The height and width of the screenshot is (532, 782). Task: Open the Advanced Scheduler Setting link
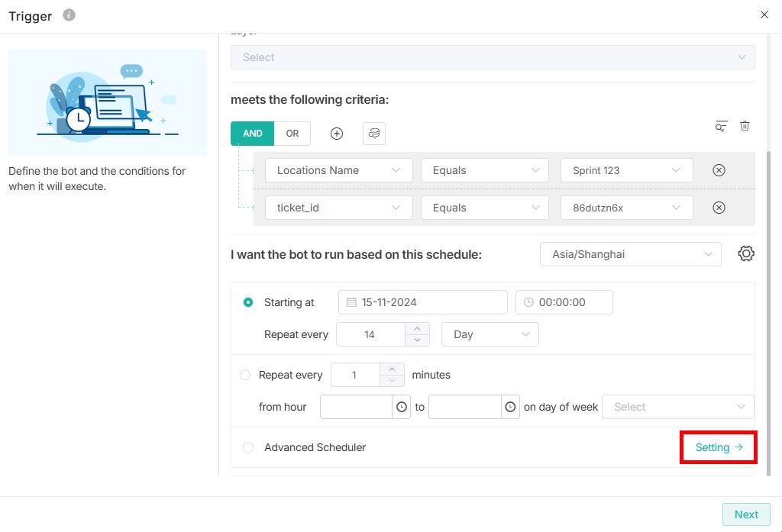point(718,447)
